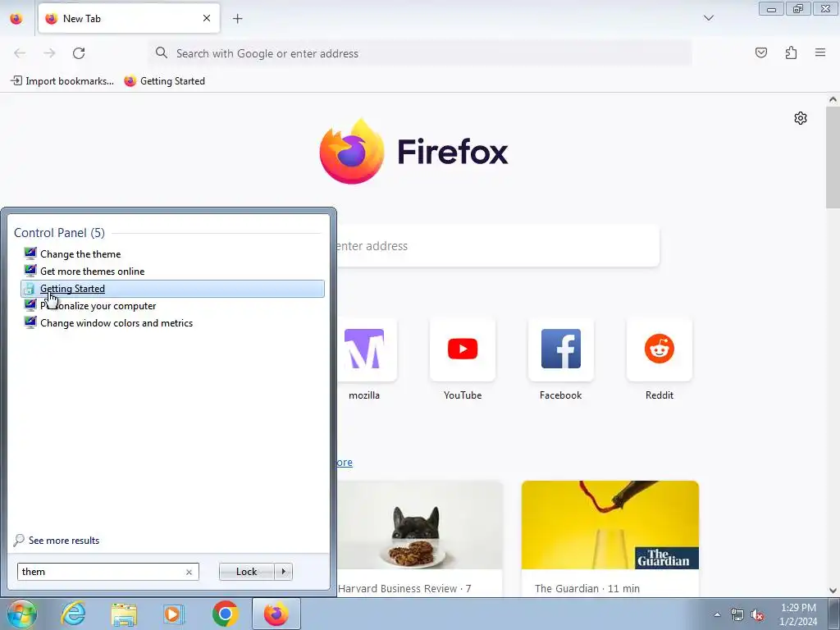
Task: Launch Google Chrome from taskbar
Action: point(225,614)
